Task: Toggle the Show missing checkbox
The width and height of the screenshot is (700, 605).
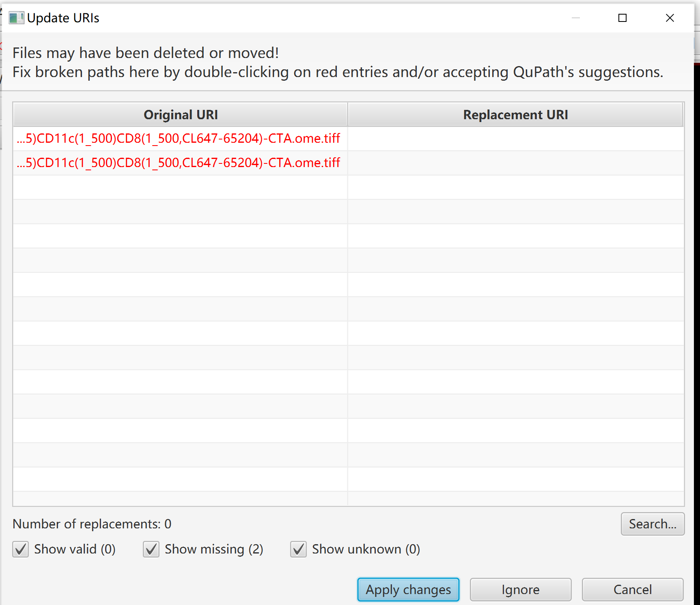Action: (151, 549)
